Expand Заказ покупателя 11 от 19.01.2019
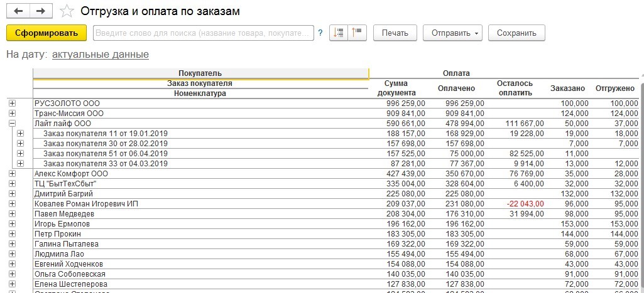This screenshot has height=293, width=644. click(20, 134)
